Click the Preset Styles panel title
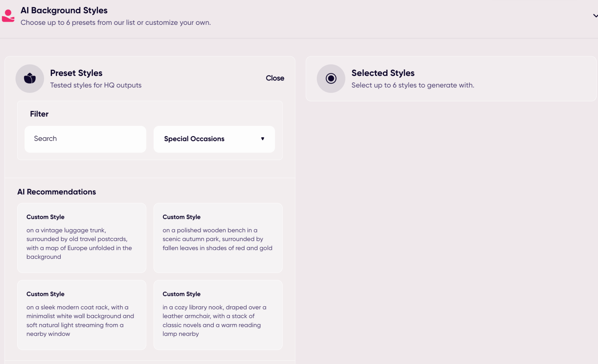Screen dimensions: 598x364 [76, 73]
